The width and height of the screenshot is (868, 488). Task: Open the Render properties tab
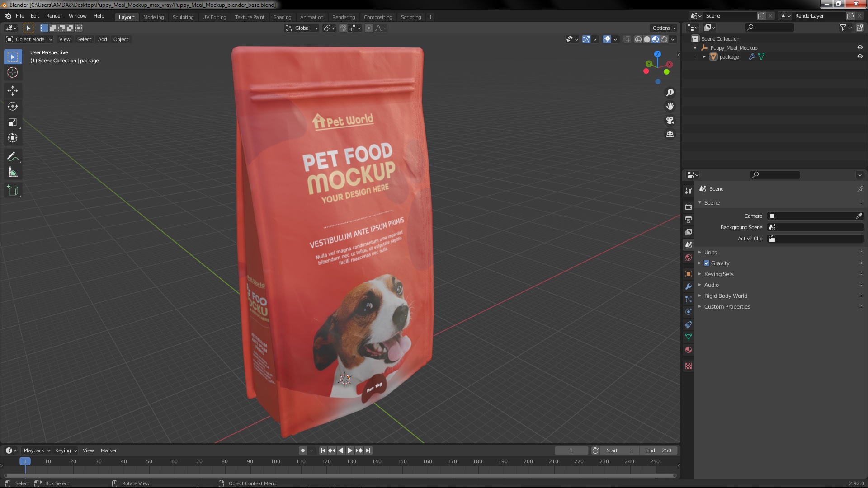689,206
